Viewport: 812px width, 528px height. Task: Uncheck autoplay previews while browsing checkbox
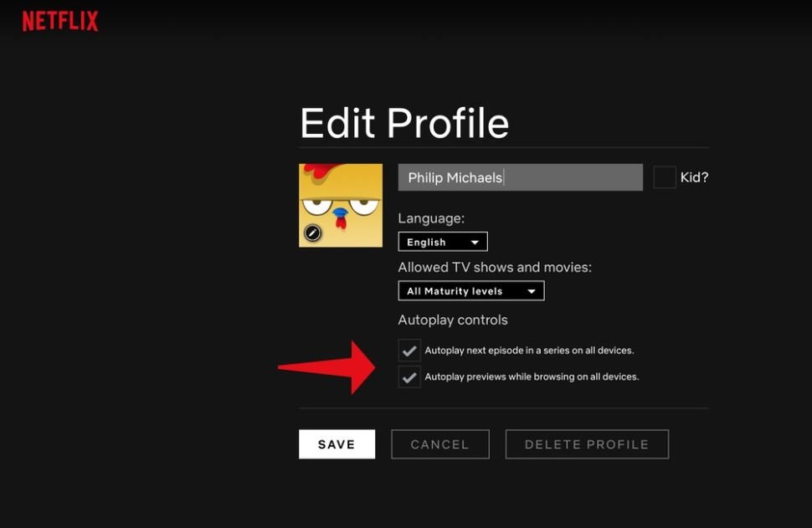point(409,377)
